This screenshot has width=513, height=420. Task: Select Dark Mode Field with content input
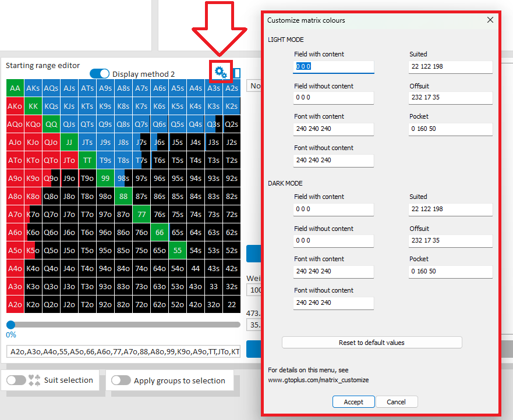coord(334,209)
